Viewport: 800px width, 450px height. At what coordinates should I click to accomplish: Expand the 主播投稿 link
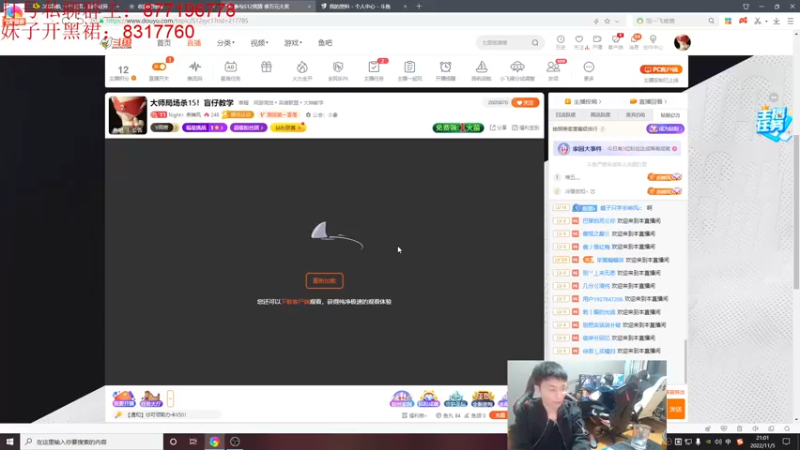pyautogui.click(x=583, y=102)
